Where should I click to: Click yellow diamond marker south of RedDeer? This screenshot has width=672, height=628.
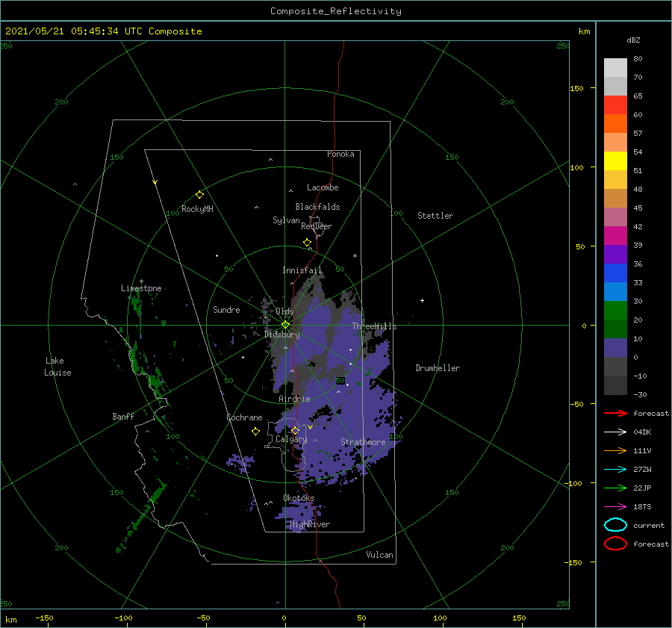[x=308, y=243]
